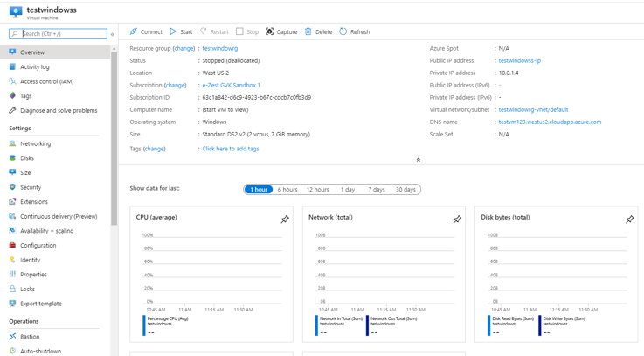This screenshot has width=644, height=356.
Task: Pin the Network (total) chart
Action: 457,220
